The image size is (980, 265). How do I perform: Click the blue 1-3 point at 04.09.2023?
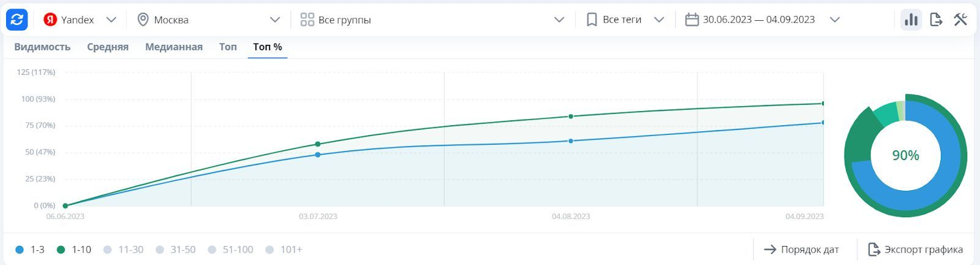[823, 123]
